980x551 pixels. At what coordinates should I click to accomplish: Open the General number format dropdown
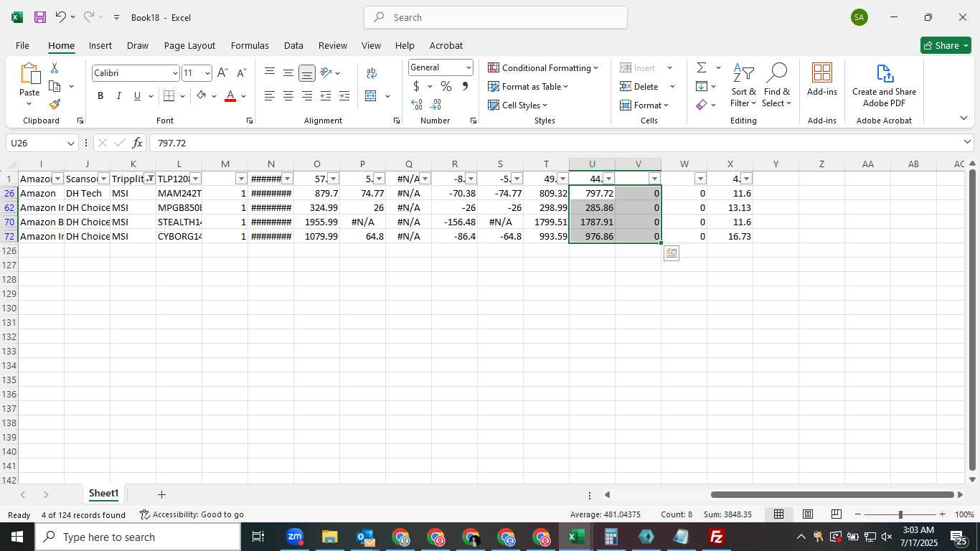(x=468, y=67)
